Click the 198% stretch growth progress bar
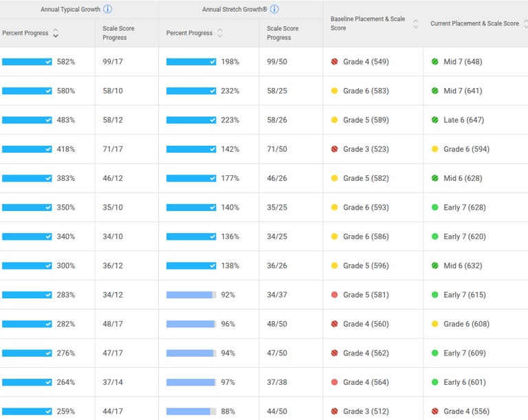 point(191,62)
